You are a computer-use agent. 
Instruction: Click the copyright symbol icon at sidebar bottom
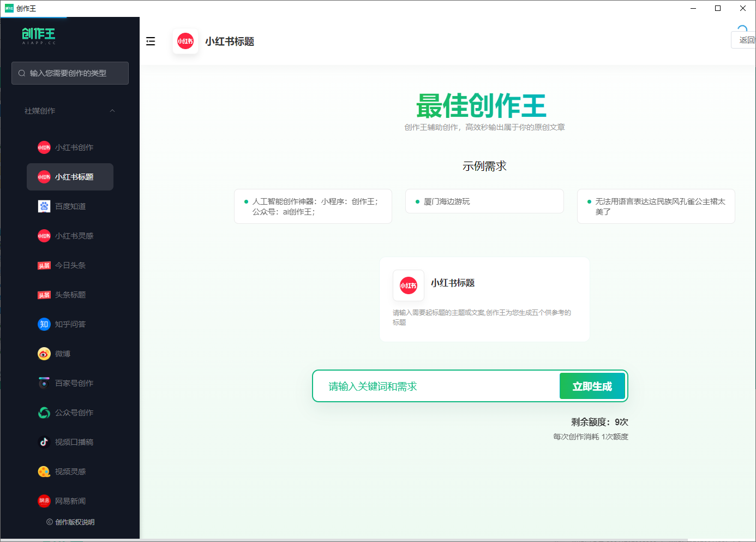tap(50, 522)
